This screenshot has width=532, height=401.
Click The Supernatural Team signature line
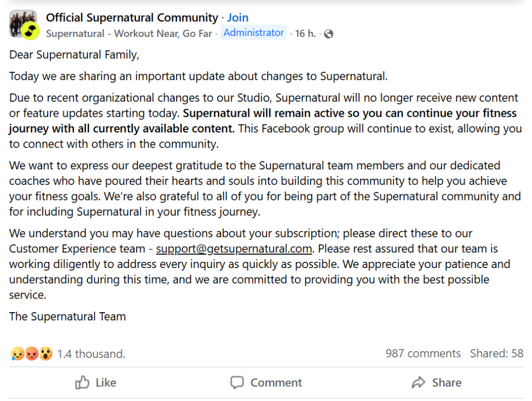[x=68, y=316]
